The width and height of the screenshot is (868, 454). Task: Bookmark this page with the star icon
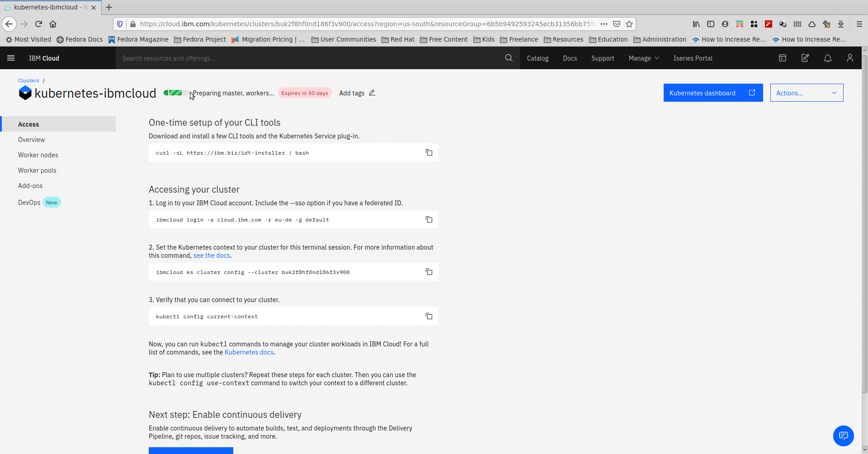[x=629, y=24]
